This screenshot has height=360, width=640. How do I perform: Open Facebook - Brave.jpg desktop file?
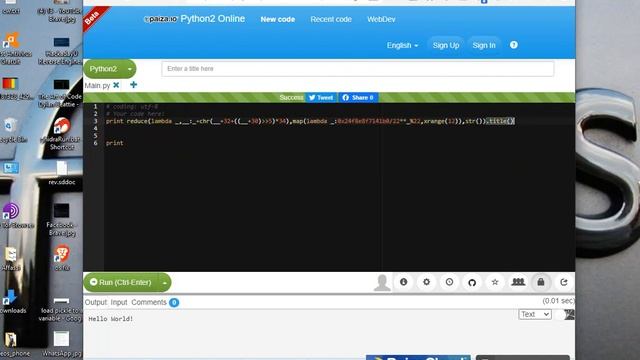[x=62, y=220]
